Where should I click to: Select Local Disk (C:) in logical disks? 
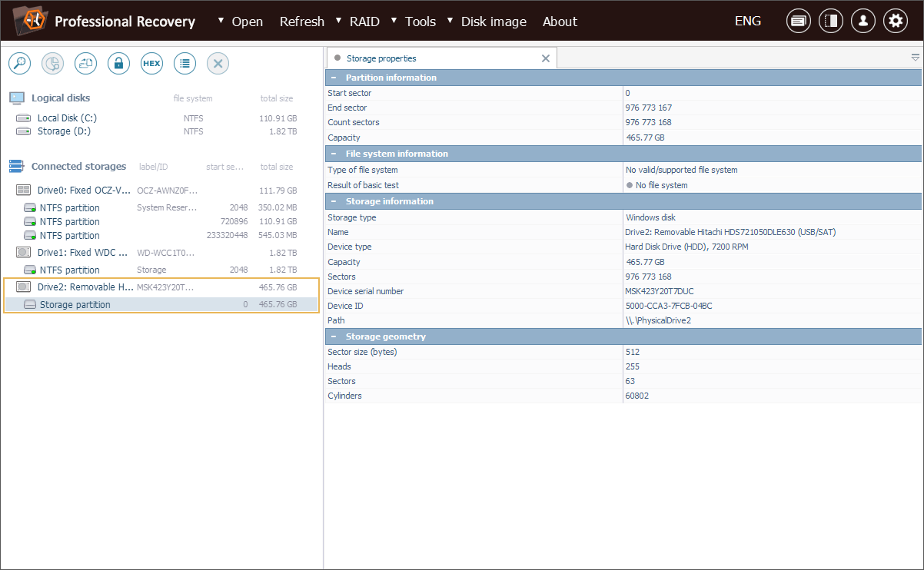tap(67, 118)
